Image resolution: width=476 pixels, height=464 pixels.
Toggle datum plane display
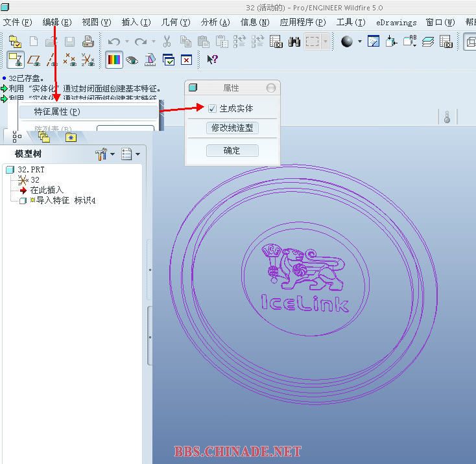click(x=34, y=60)
